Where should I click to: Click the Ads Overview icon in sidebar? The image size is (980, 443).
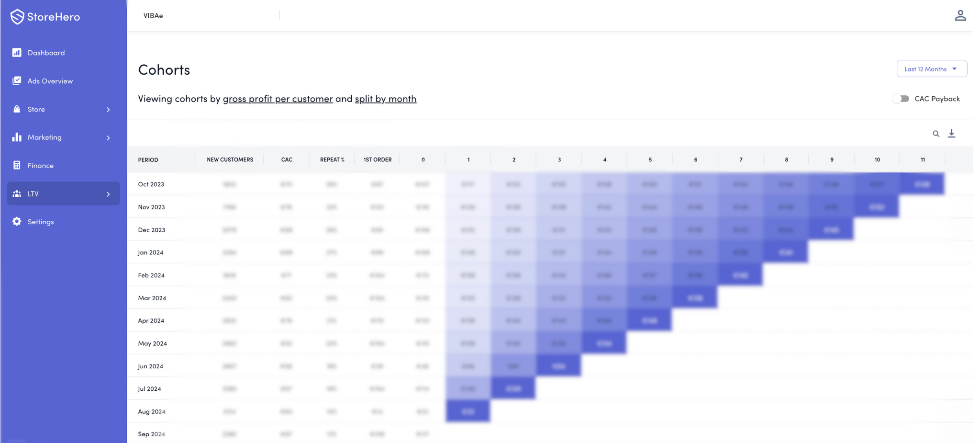click(x=17, y=81)
